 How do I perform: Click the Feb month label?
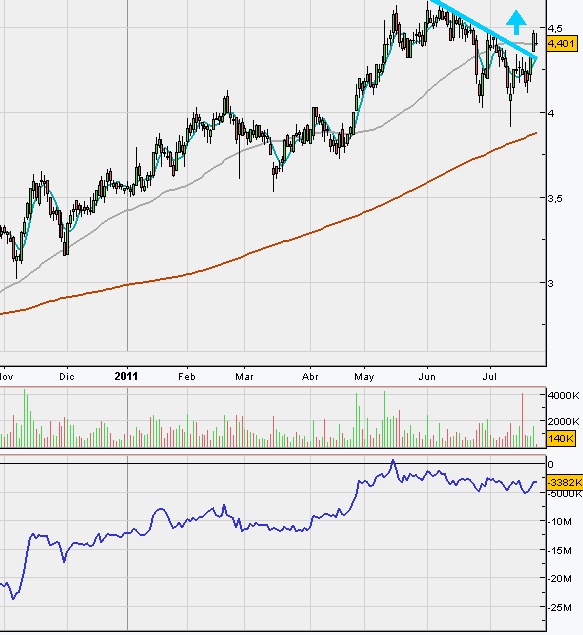pyautogui.click(x=187, y=377)
